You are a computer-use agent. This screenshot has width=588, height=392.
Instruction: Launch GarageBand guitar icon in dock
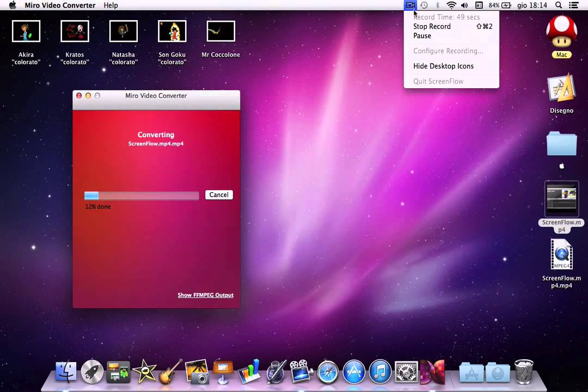(170, 372)
